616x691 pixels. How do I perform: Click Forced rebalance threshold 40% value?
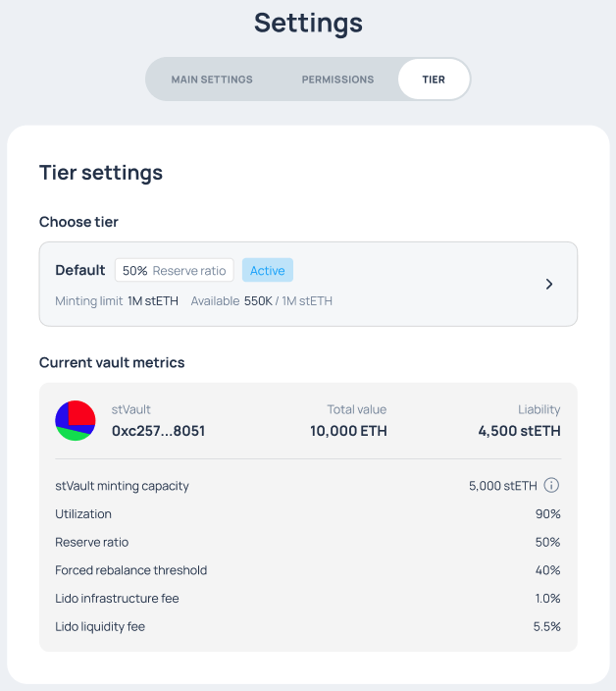[x=547, y=570]
